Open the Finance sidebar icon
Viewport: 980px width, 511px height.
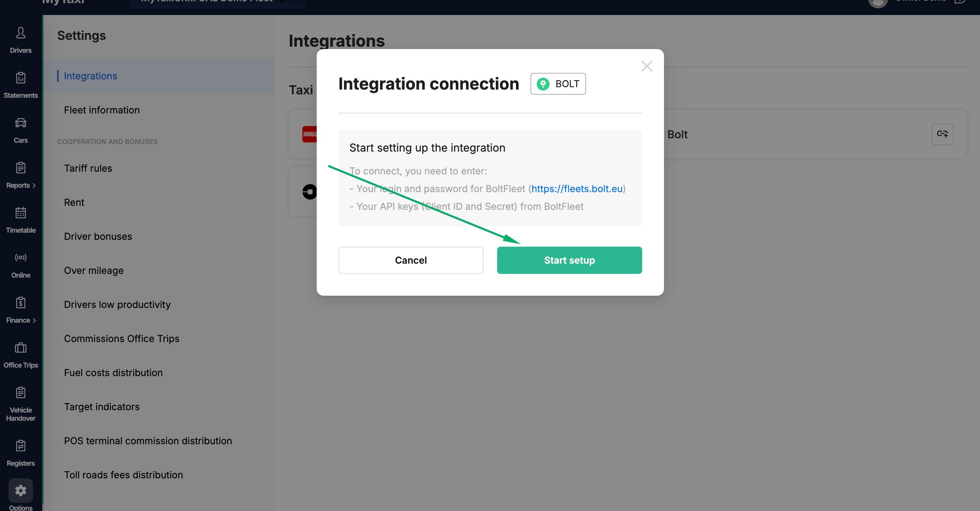pos(20,303)
